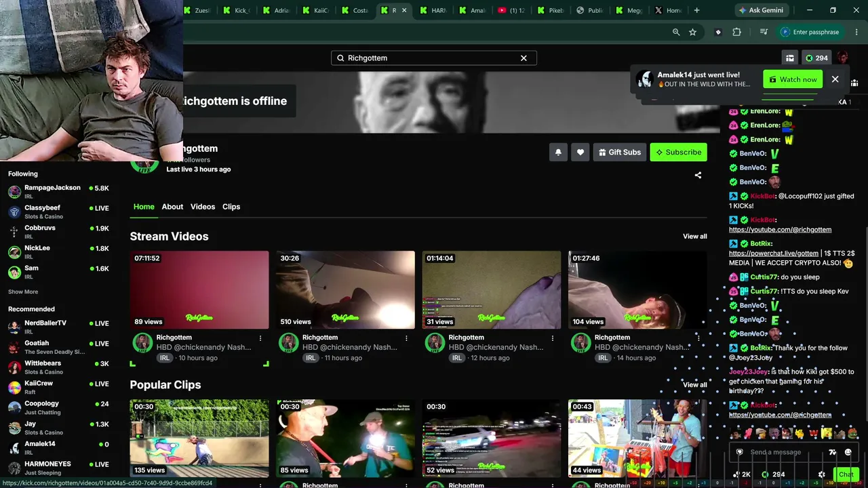Open the emote picker smiley icon
This screenshot has height=488, width=868.
tap(848, 452)
